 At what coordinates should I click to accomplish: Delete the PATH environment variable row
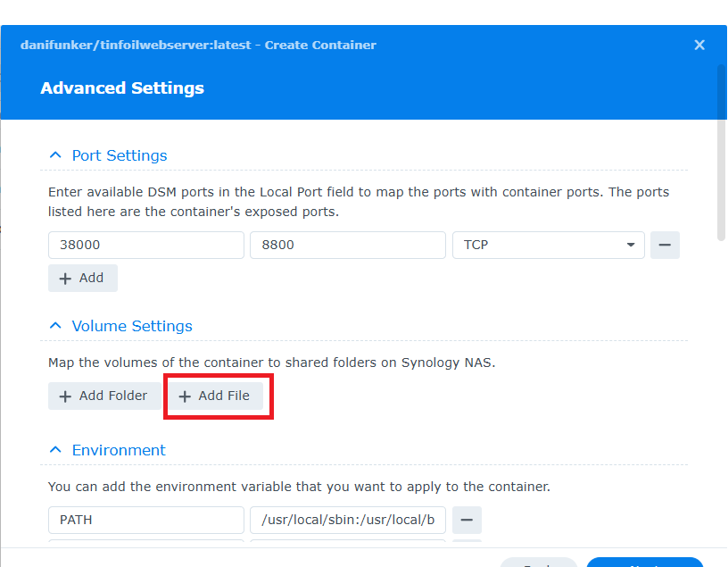pyautogui.click(x=467, y=520)
